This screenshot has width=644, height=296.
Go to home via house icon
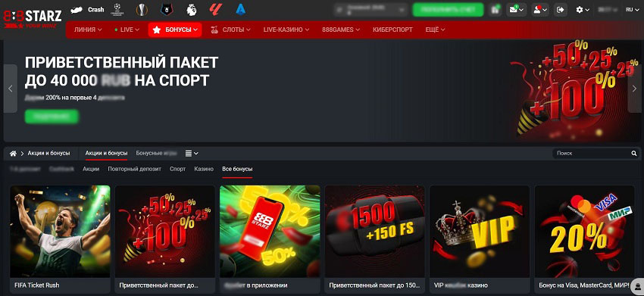(13, 153)
